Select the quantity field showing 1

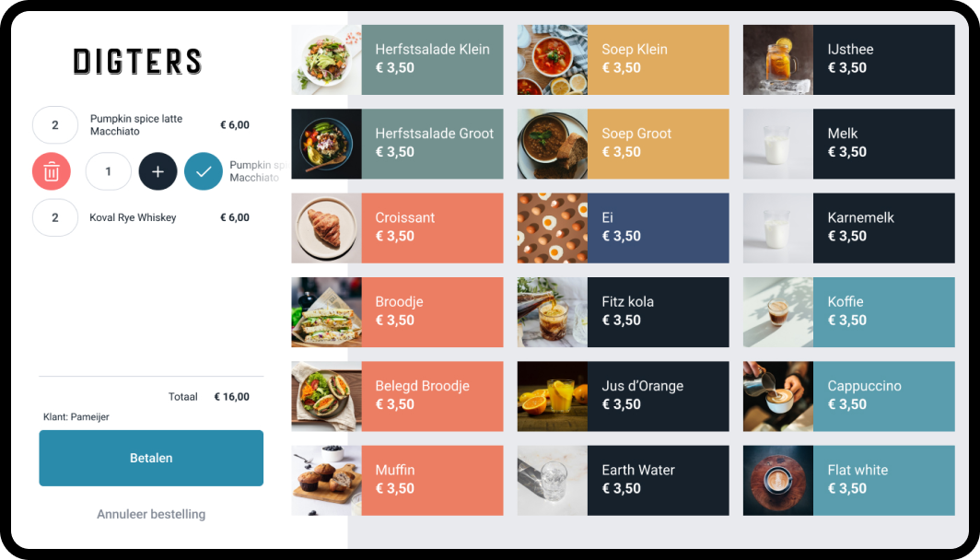[108, 171]
